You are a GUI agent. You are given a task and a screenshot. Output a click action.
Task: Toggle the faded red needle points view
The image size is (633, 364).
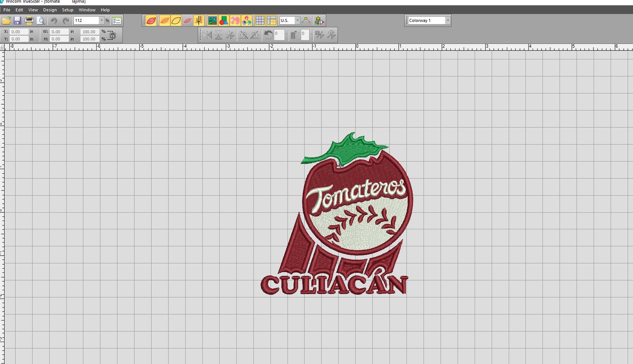[x=187, y=20]
